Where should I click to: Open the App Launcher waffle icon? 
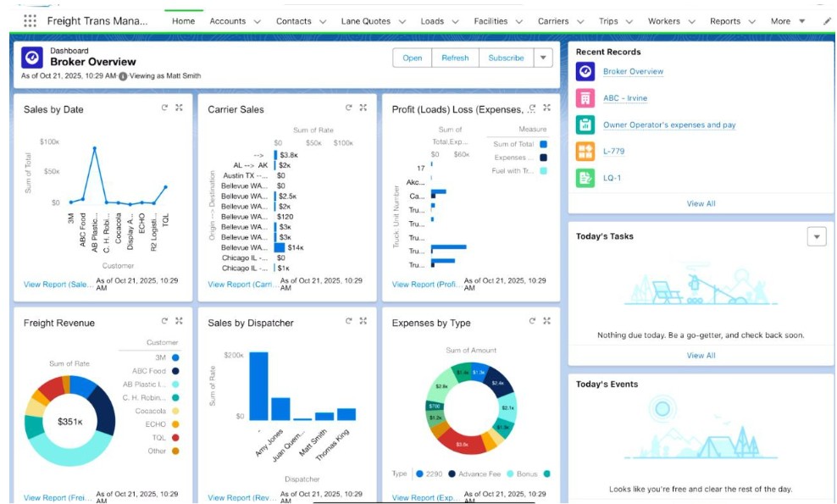click(30, 20)
